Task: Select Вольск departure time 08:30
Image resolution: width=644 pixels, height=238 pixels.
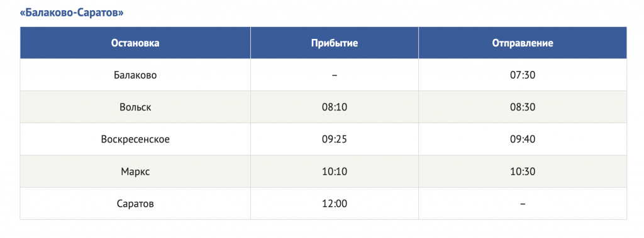Action: click(x=523, y=107)
